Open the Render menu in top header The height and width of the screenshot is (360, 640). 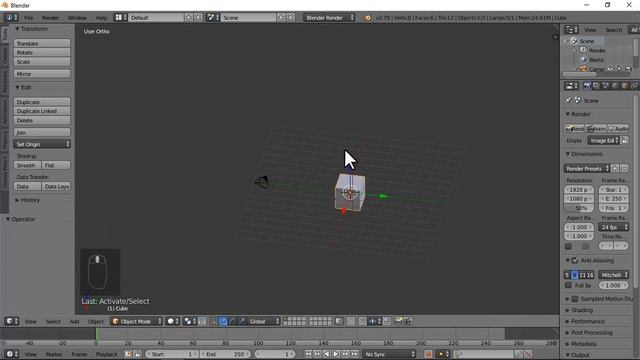coord(51,18)
